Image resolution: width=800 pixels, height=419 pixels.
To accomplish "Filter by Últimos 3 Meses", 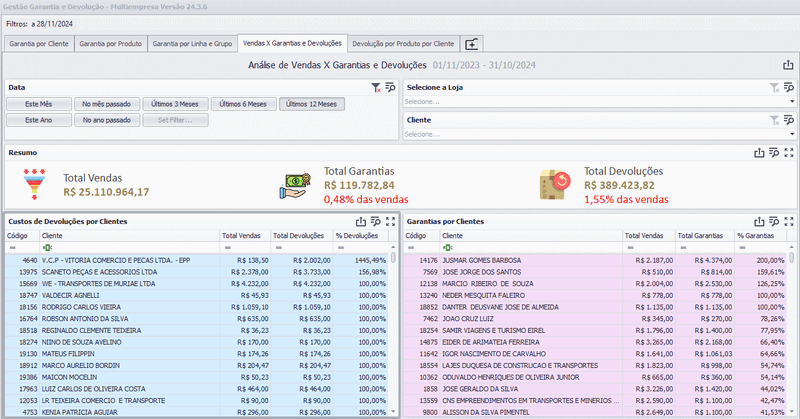I will 175,104.
